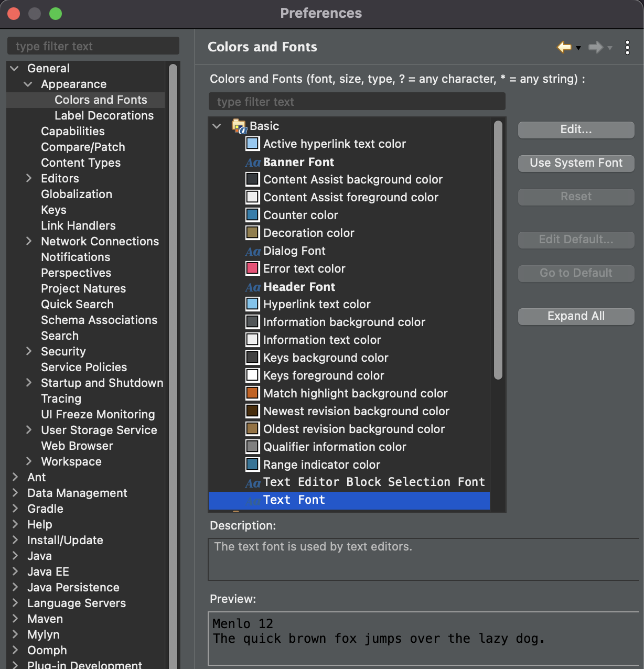
Task: Select Keys foreground color row
Action: point(324,375)
